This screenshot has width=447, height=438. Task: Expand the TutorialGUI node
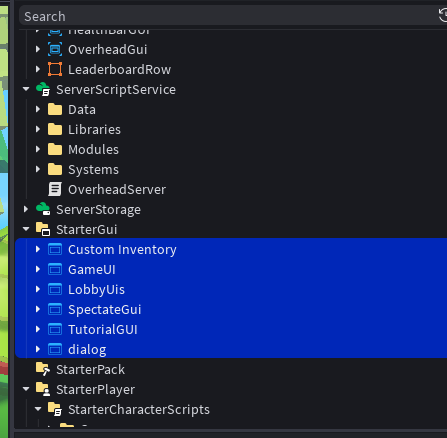pos(38,329)
